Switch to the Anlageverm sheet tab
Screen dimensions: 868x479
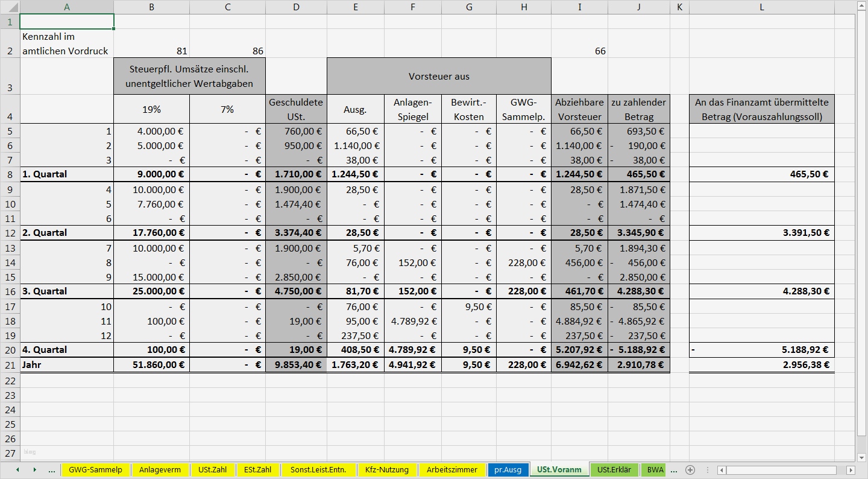[160, 470]
